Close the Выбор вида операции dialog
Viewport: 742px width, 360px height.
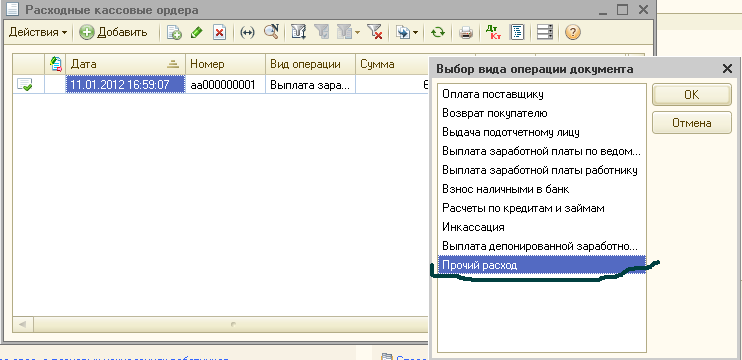(x=727, y=69)
